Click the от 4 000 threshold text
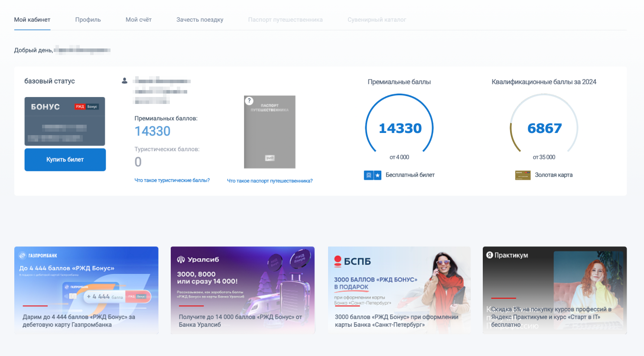644x356 pixels. (399, 157)
